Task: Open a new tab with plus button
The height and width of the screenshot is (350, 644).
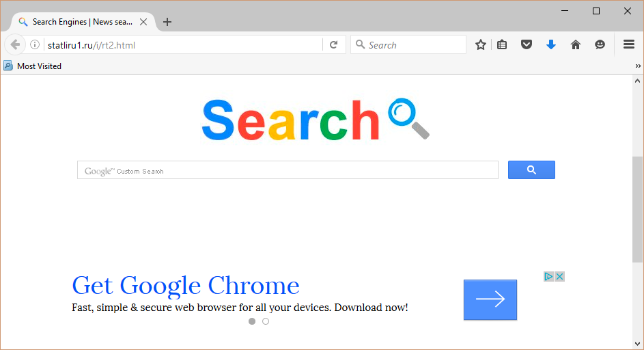Action: click(167, 22)
